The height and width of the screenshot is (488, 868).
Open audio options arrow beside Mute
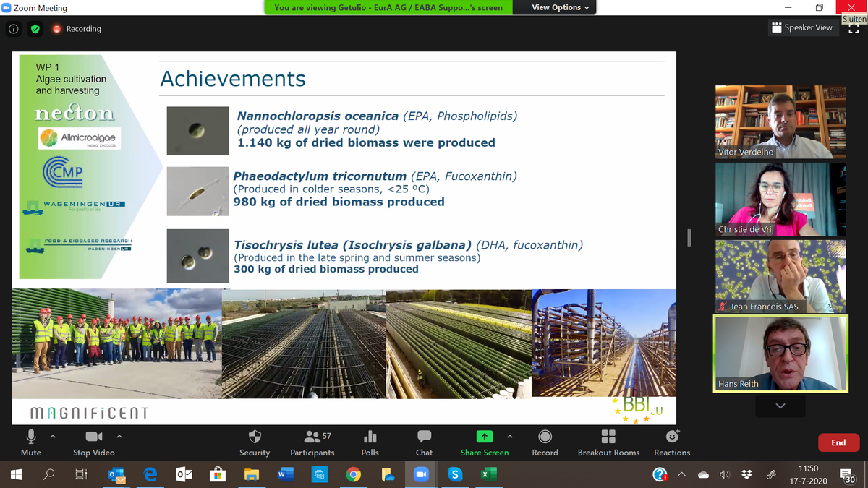pyautogui.click(x=52, y=437)
